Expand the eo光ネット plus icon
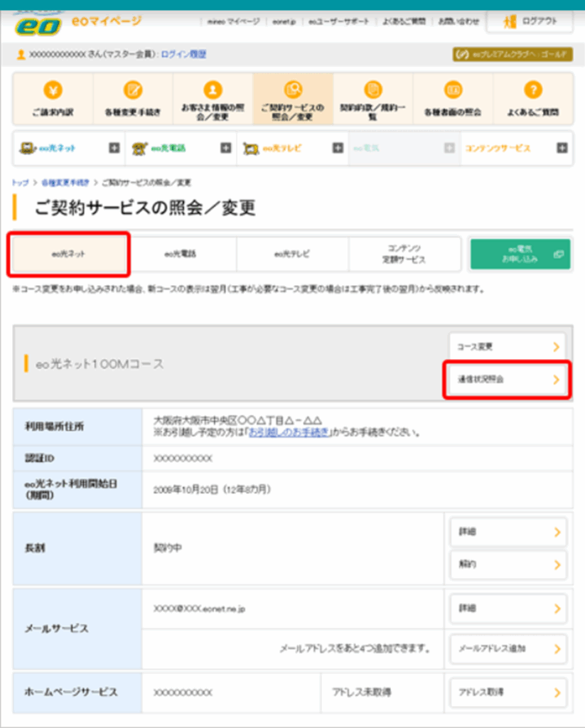 (x=114, y=148)
